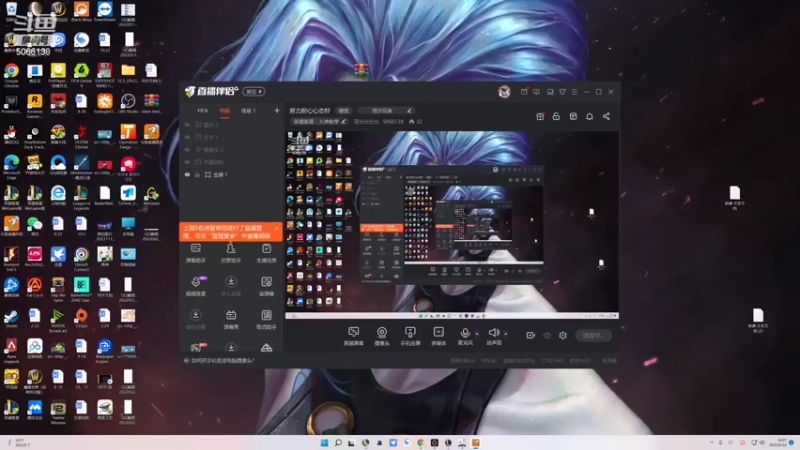Click the 修改 button beside stream title

coord(344,111)
